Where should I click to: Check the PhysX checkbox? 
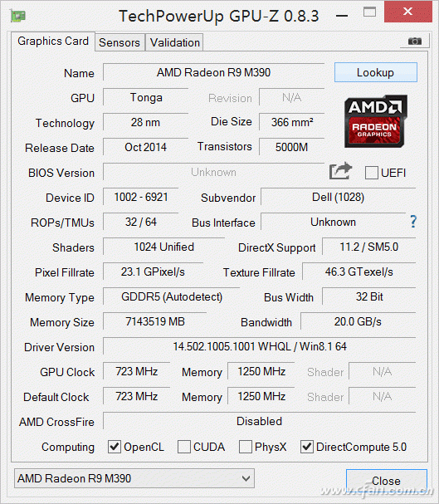(246, 447)
